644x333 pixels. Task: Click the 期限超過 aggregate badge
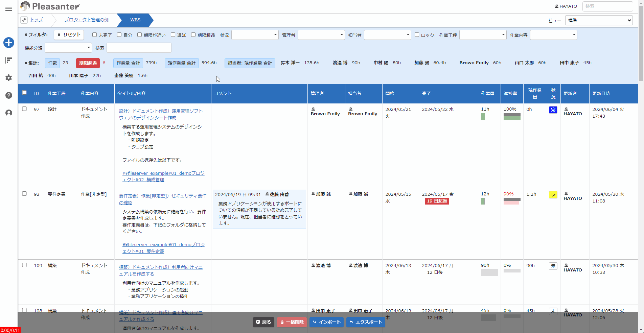coord(88,63)
